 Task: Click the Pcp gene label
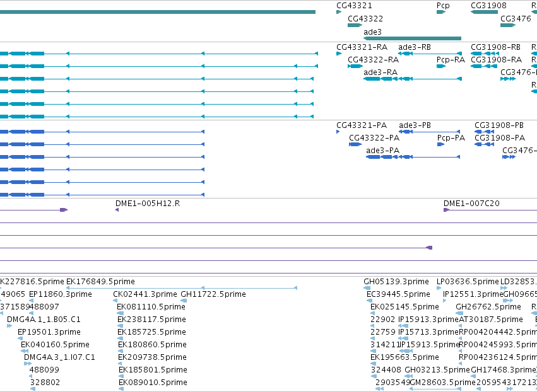point(443,6)
